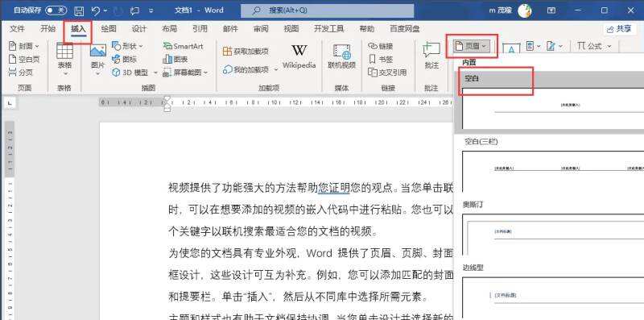Select the 空白(三栏) header thumbnail
This screenshot has height=320, width=644.
553,168
